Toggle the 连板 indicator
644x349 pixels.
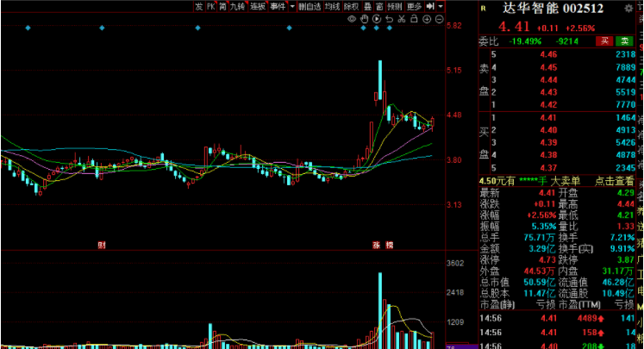(258, 6)
